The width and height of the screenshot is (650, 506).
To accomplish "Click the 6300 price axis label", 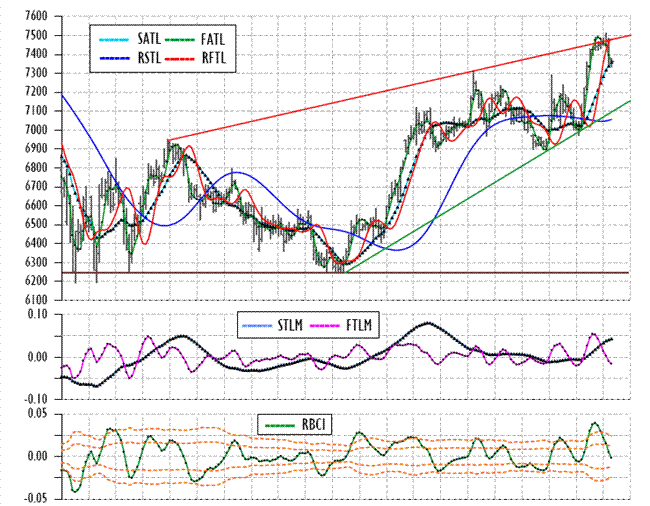I will click(x=36, y=262).
